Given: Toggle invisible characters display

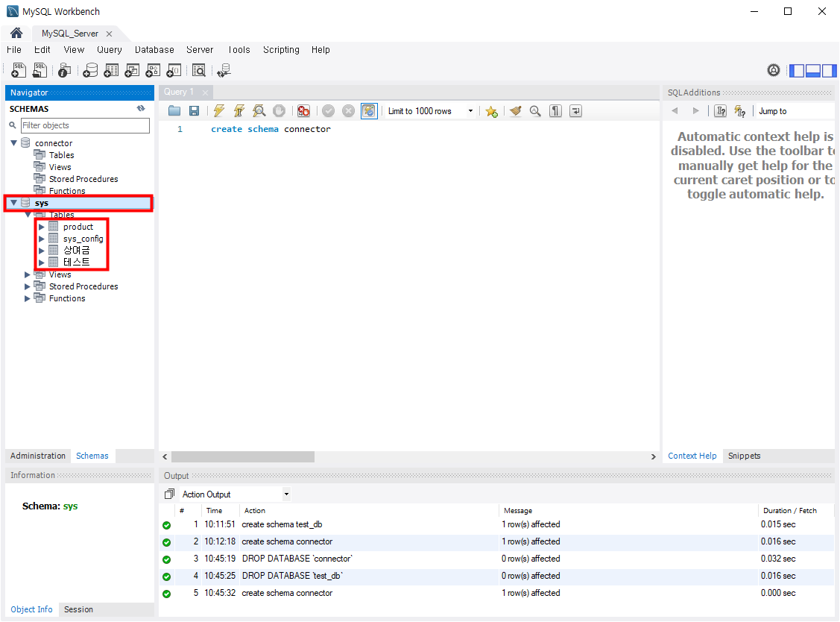Looking at the screenshot, I should tap(555, 111).
